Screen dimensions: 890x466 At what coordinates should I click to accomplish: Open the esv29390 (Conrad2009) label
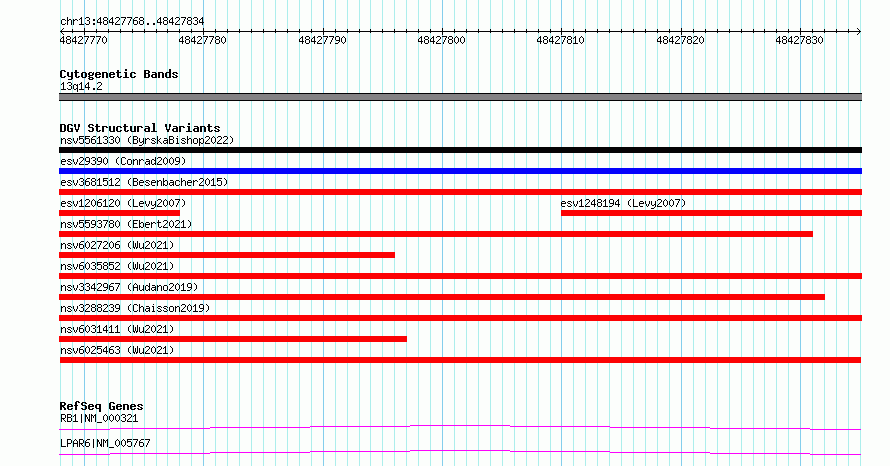tap(123, 161)
